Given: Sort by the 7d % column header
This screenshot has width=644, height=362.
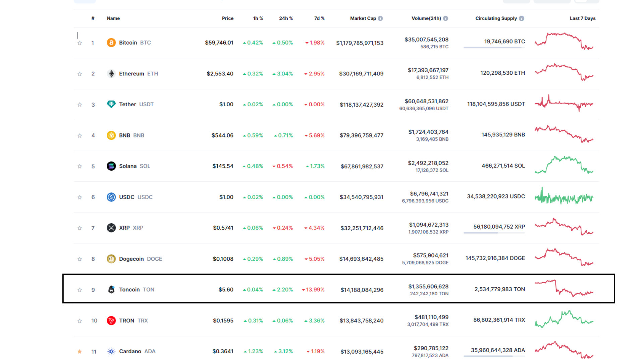Looking at the screenshot, I should (319, 18).
